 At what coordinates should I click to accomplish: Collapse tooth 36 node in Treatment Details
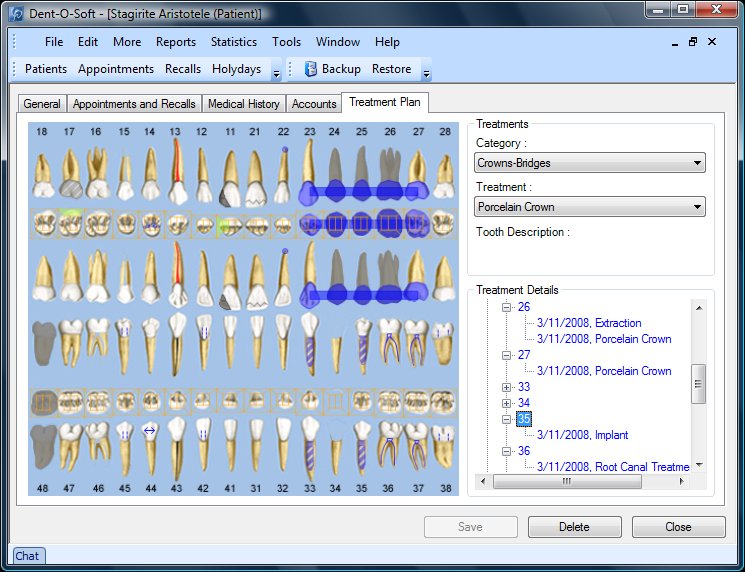pyautogui.click(x=506, y=451)
